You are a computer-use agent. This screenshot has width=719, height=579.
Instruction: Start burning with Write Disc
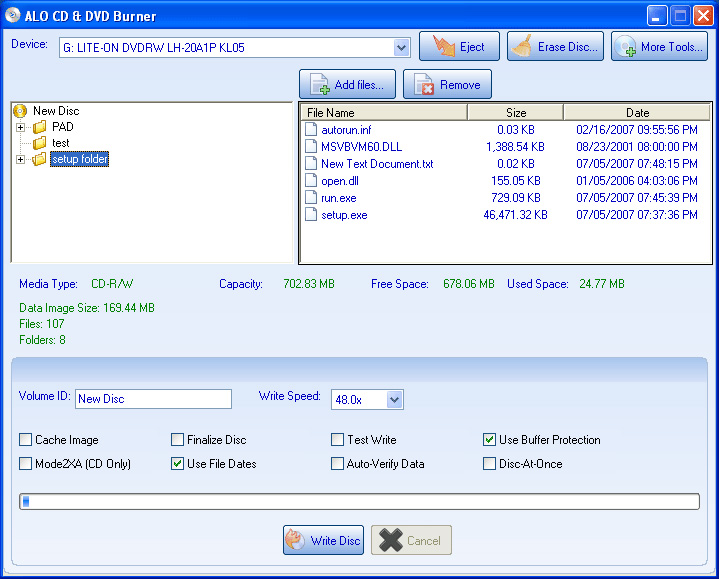[322, 541]
